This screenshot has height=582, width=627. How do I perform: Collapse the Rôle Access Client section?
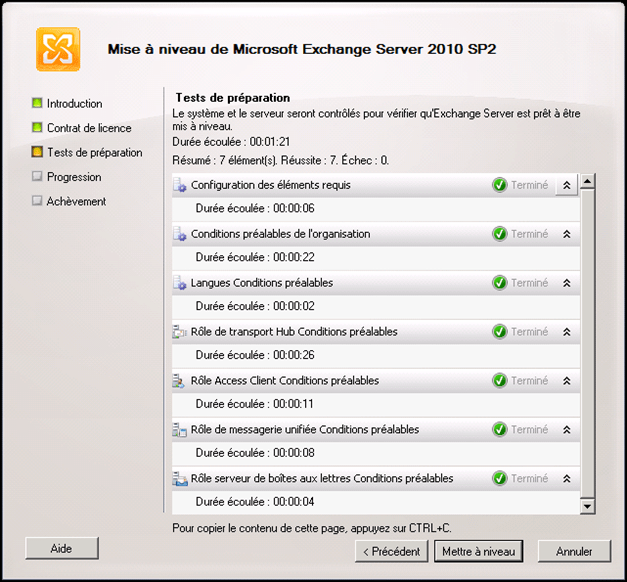566,381
